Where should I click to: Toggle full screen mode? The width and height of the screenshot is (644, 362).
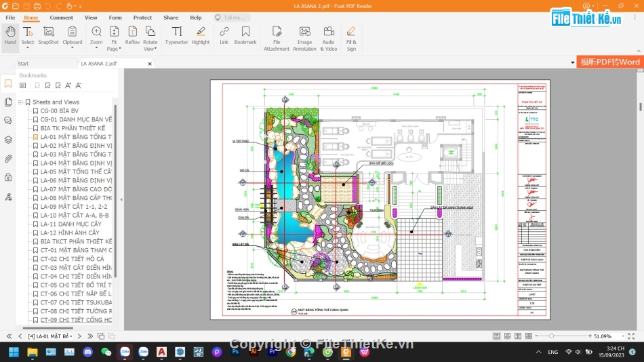click(631, 336)
